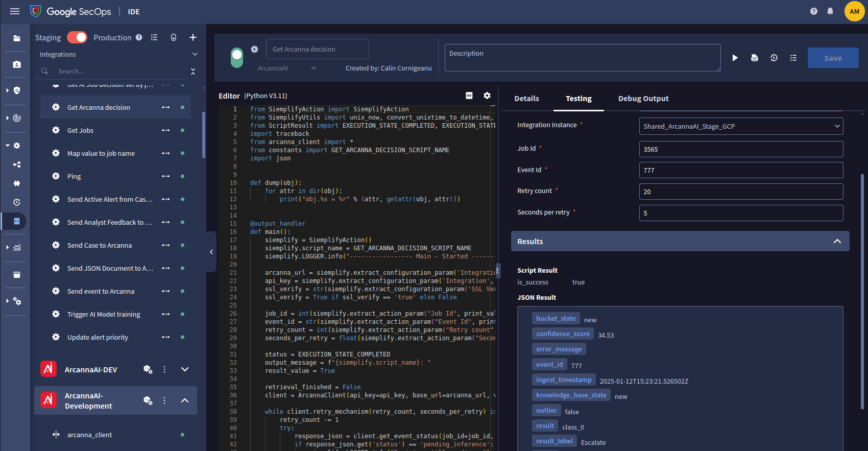Collapse the left panel with arrow handle

click(211, 251)
